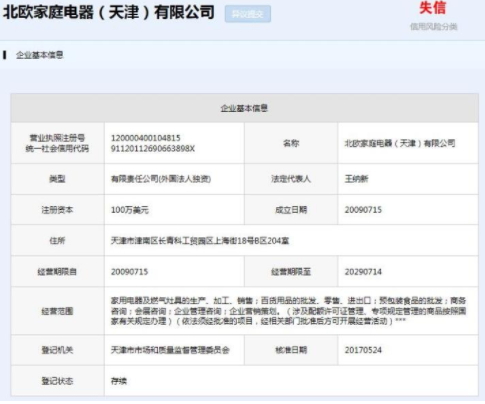This screenshot has height=404, width=485.
Task: Select the 20090715 value beside 成立日期
Action: 363,210
